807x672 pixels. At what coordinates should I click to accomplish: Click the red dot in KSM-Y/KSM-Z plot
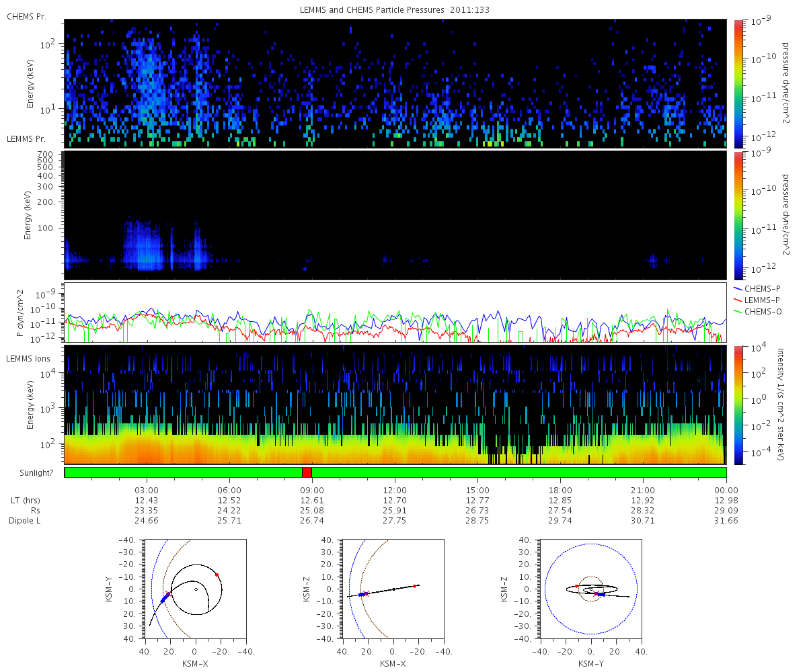pyautogui.click(x=576, y=586)
